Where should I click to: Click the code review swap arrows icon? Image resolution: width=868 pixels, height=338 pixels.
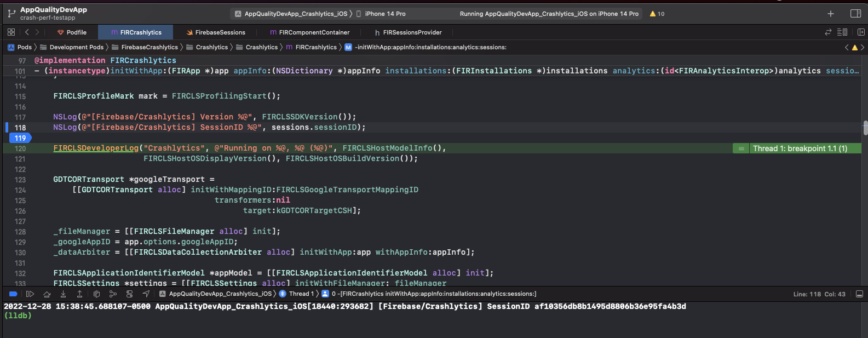828,32
